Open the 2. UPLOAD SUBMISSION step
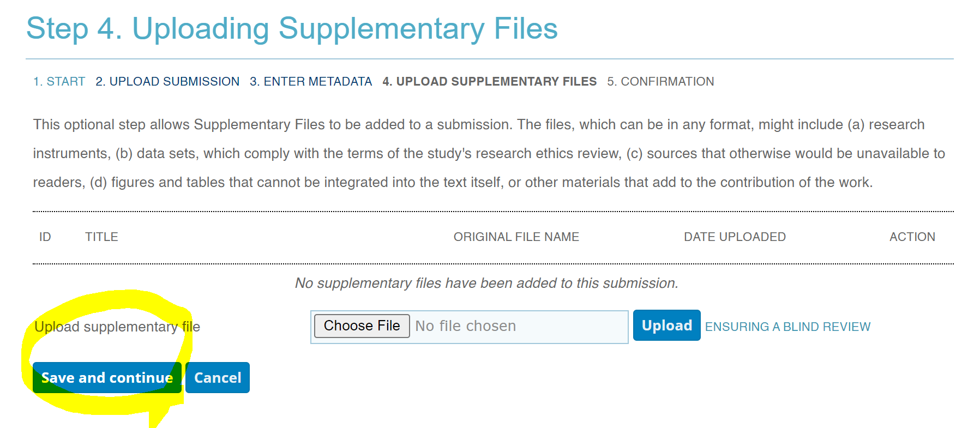 (167, 82)
